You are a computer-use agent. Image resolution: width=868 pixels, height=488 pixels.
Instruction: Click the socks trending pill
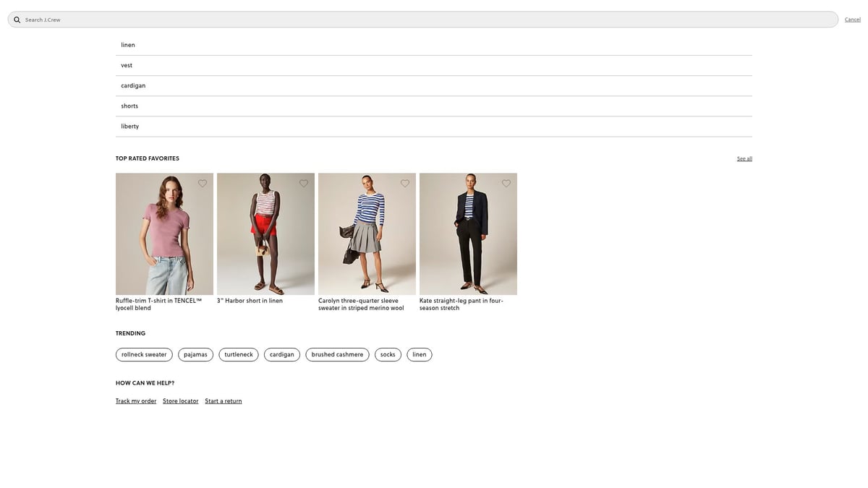[388, 355]
